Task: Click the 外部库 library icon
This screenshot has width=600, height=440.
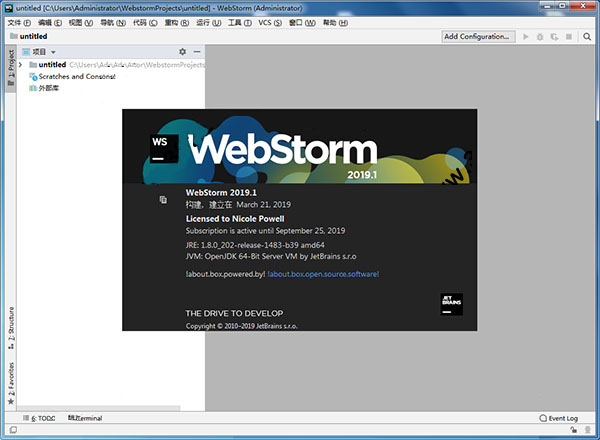Action: point(33,88)
